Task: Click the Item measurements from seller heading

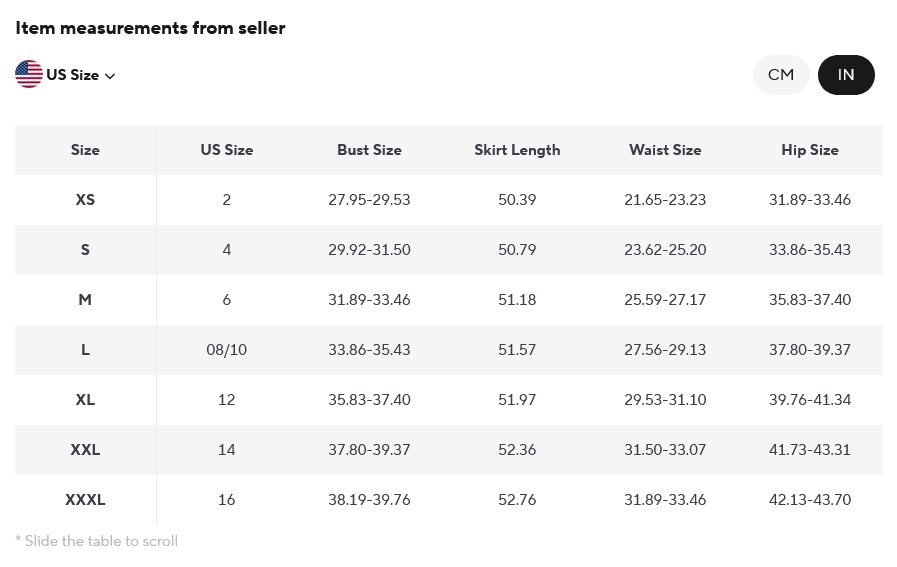Action: [x=150, y=28]
